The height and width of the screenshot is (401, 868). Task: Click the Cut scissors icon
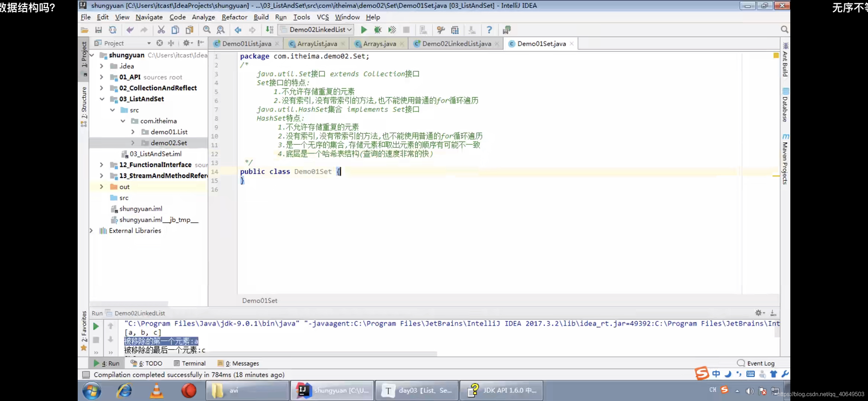161,30
